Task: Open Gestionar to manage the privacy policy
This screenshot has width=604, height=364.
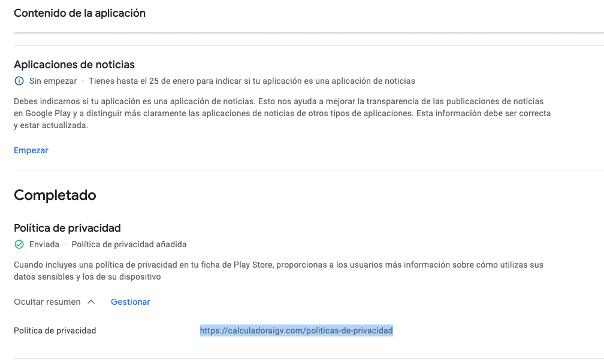Action: coord(130,302)
